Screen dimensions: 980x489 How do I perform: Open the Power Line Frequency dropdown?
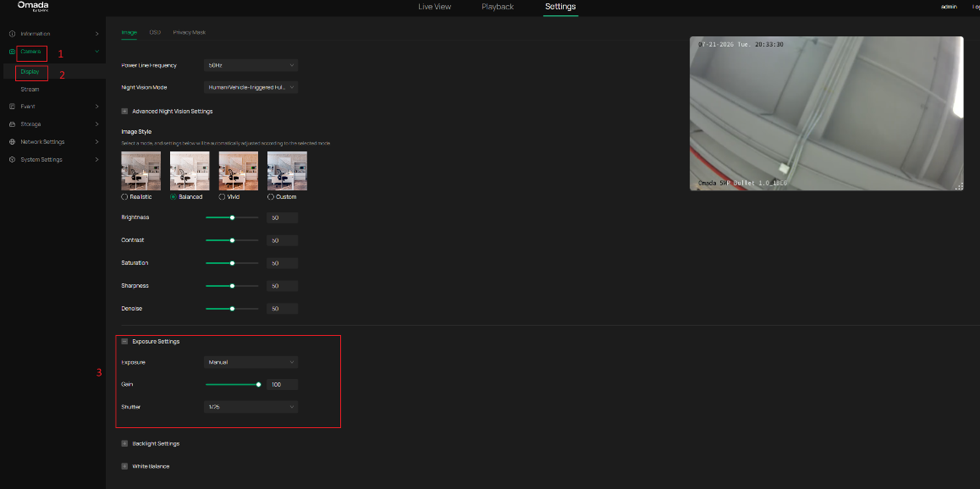pos(251,65)
